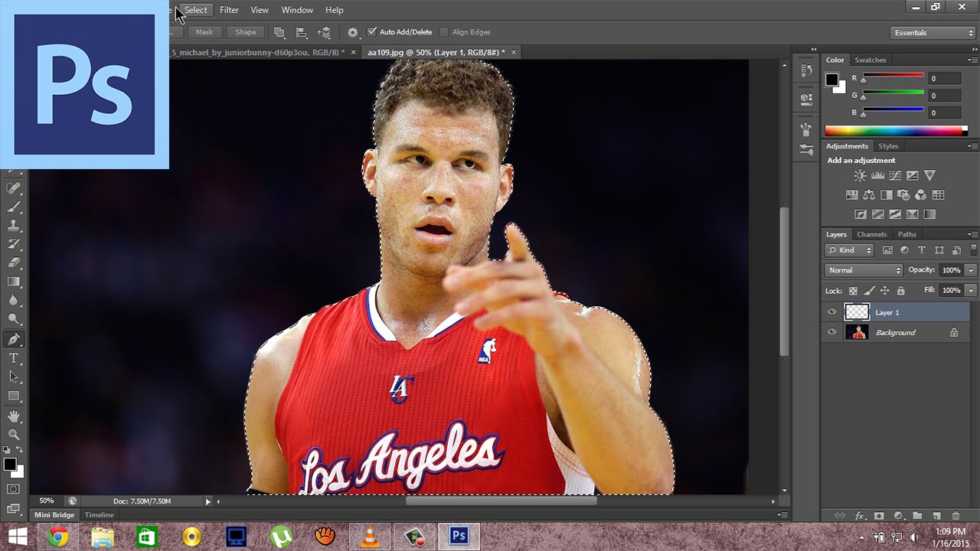Open the Select menu
This screenshot has width=980, height=551.
(x=195, y=10)
